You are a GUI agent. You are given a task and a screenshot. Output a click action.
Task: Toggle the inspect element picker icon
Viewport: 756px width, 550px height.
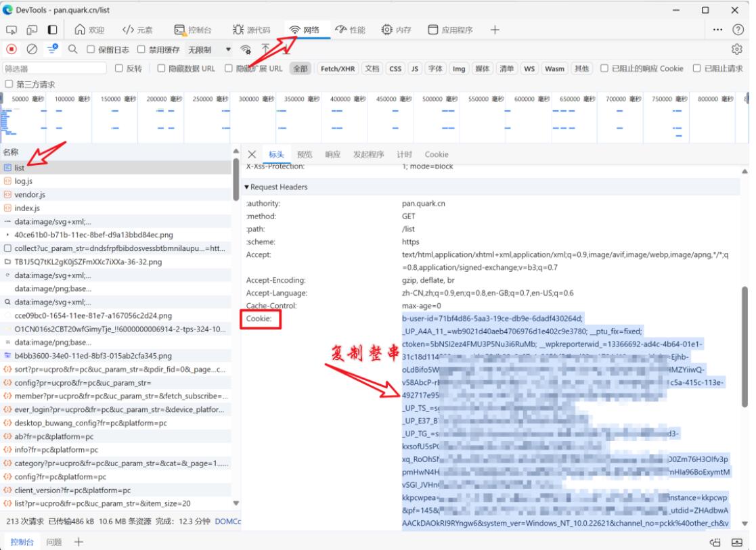[11, 30]
